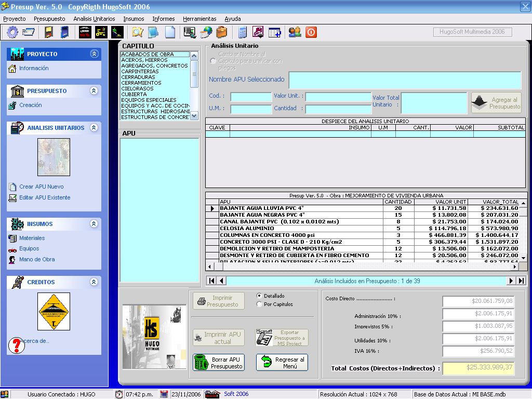Click the two users toolbar icon
Image resolution: width=532 pixels, height=399 pixels.
[295, 32]
